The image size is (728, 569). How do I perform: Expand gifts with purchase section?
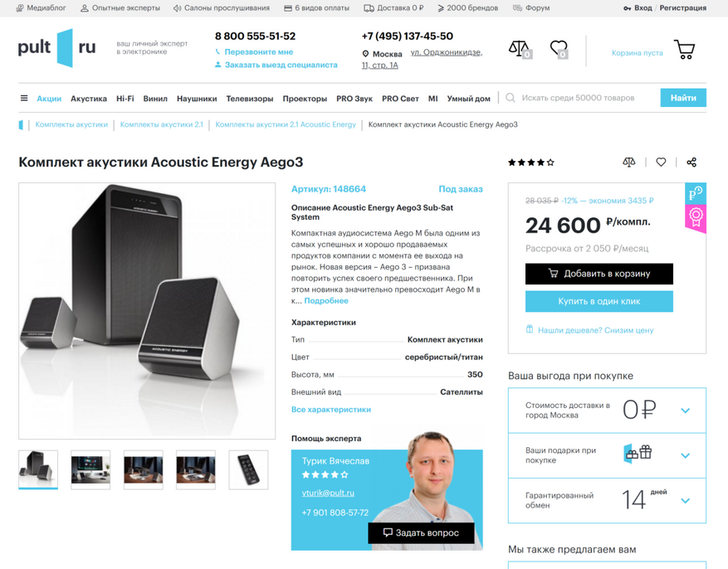[x=607, y=455]
